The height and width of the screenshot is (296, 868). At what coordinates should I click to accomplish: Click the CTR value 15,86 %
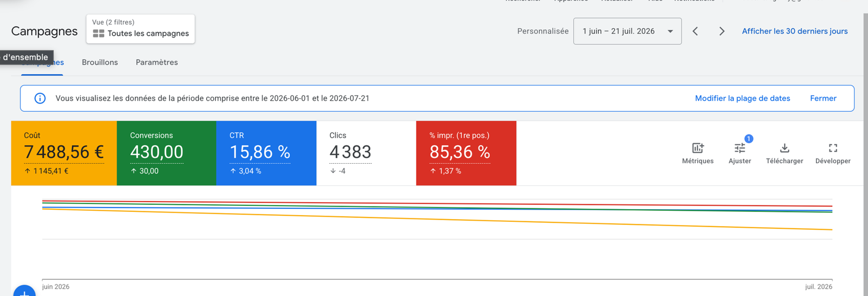260,152
